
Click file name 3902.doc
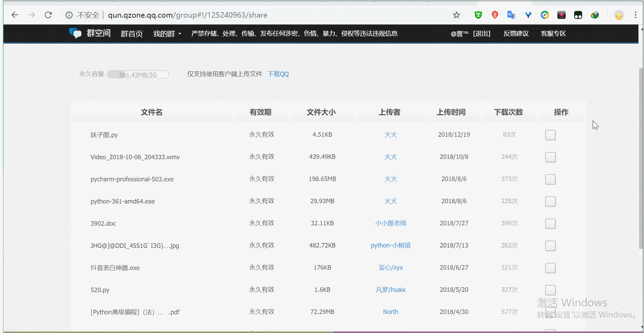(103, 224)
